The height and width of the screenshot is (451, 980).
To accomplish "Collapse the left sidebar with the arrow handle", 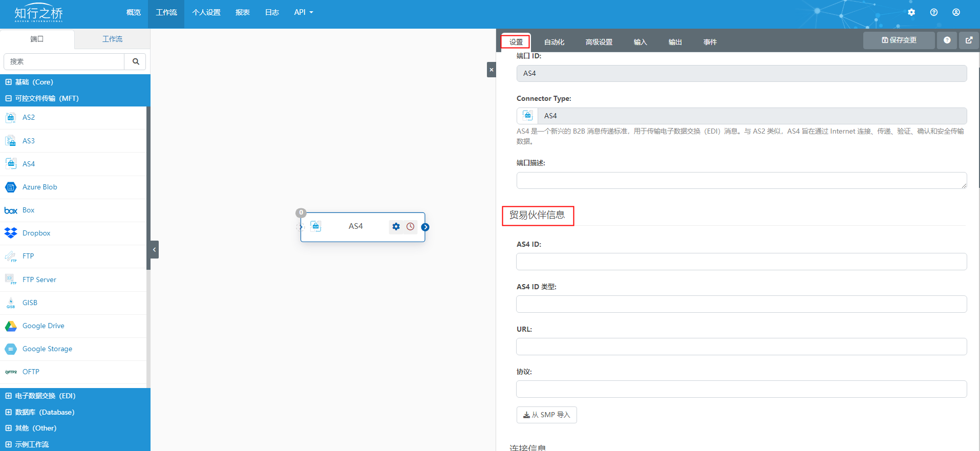I will click(154, 250).
